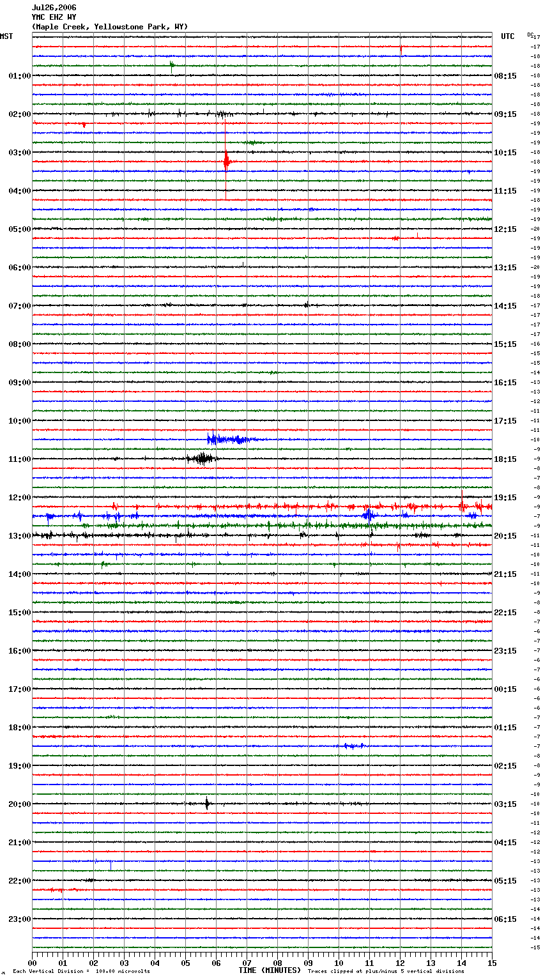Click the 15:00 MST time label
543x980 pixels.
click(20, 613)
